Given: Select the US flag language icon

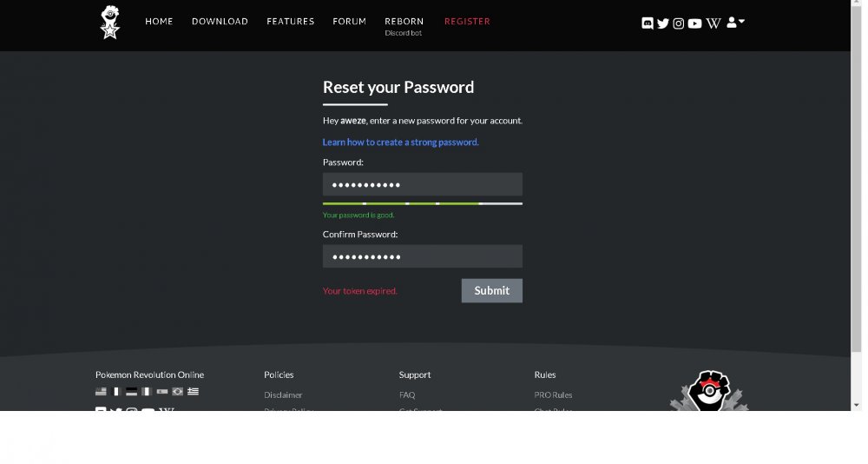Looking at the screenshot, I should tap(101, 392).
